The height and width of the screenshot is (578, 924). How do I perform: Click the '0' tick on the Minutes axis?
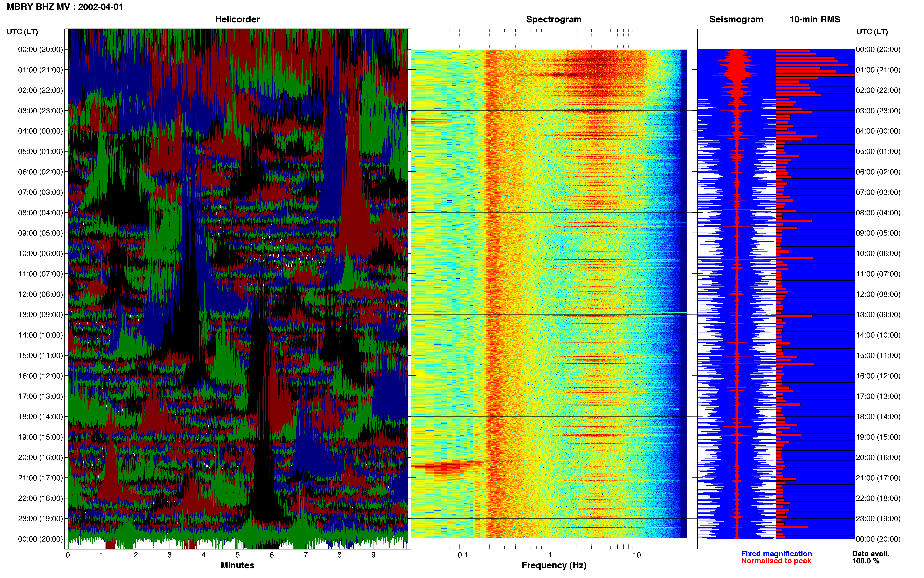[68, 555]
